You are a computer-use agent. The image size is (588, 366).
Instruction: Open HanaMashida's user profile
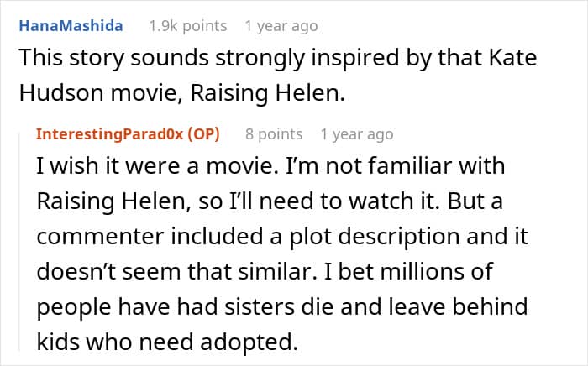[70, 25]
